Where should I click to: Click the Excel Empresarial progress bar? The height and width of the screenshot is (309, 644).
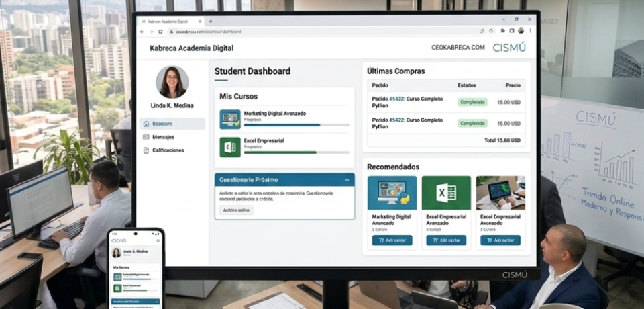point(297,152)
